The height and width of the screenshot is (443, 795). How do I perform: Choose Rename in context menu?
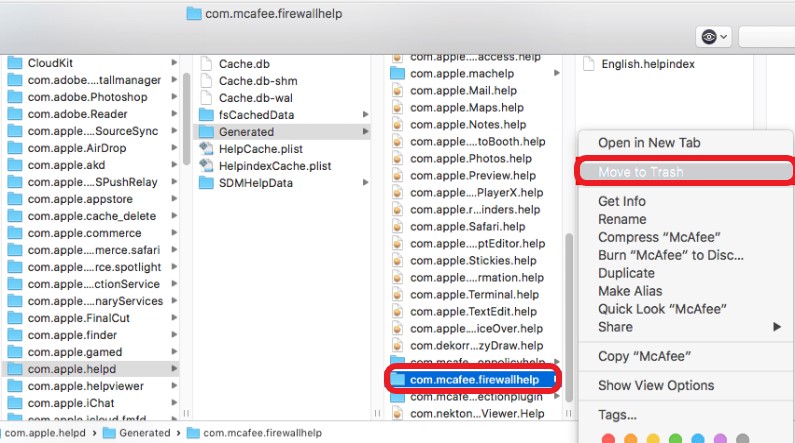tap(622, 219)
